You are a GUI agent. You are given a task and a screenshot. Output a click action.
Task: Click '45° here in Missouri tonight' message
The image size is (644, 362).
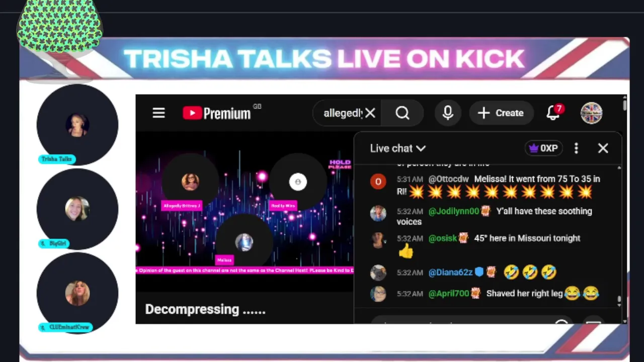tap(527, 238)
